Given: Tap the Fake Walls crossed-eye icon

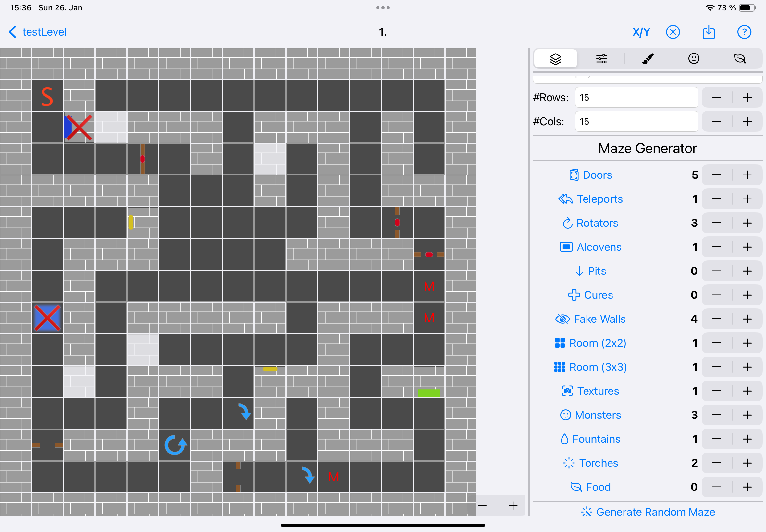Looking at the screenshot, I should (562, 319).
